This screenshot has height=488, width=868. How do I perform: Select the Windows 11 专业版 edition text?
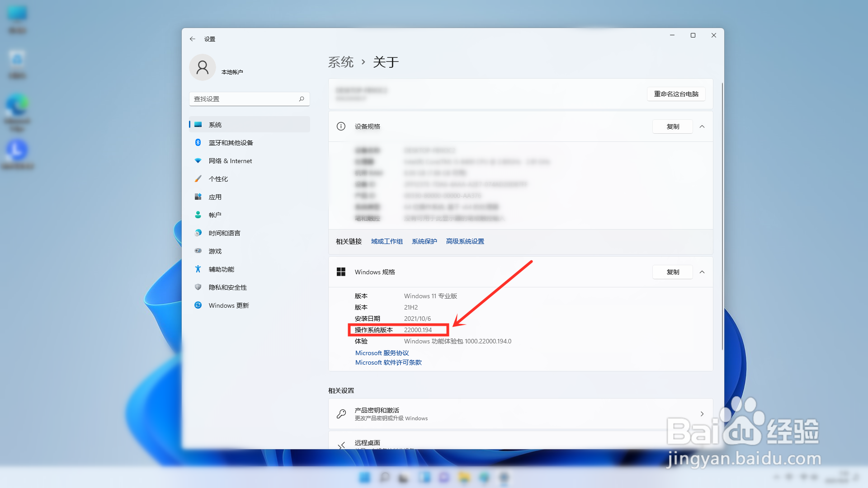[431, 296]
